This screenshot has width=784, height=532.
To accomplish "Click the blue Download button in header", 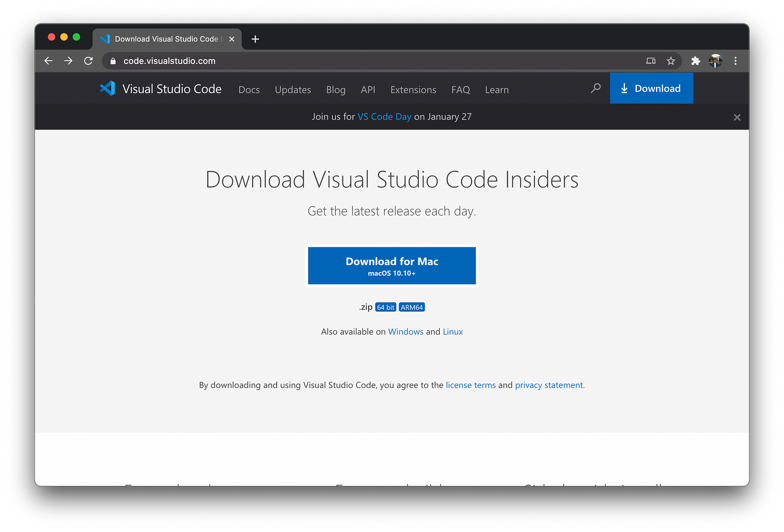I will [651, 88].
